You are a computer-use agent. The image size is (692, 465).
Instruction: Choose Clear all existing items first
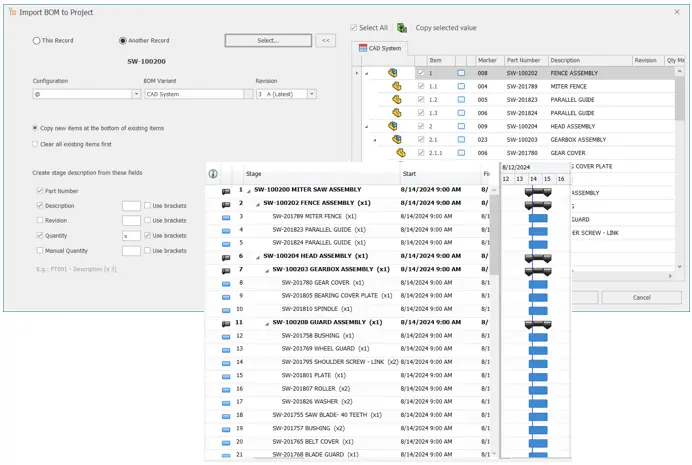(37, 144)
